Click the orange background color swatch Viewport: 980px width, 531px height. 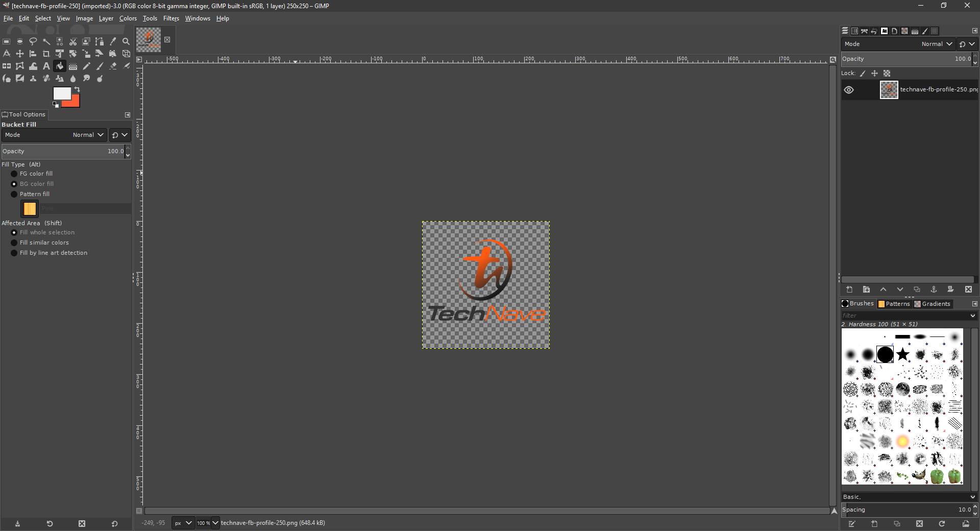pos(75,102)
